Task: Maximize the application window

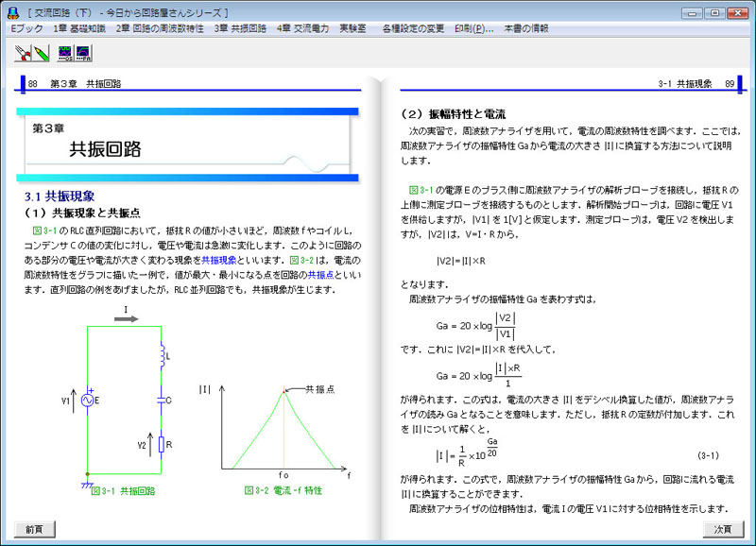Action: pos(714,13)
